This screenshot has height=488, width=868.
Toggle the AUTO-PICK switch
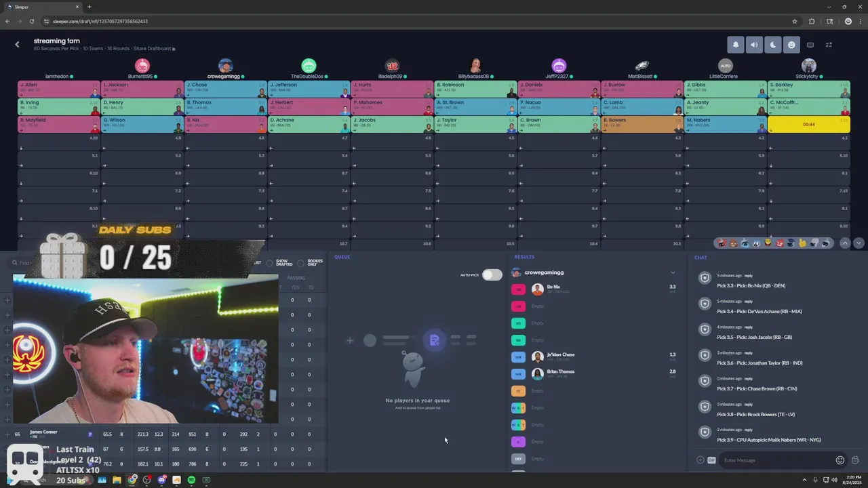tap(492, 274)
